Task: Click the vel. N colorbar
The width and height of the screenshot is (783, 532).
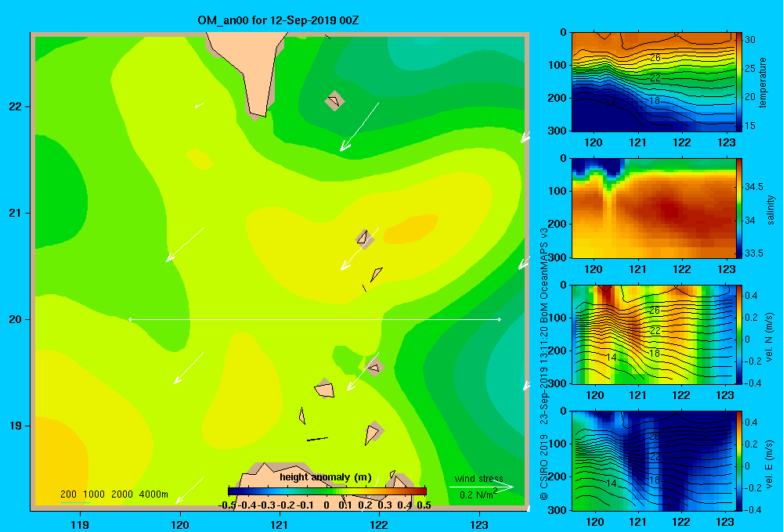Action: 739,334
